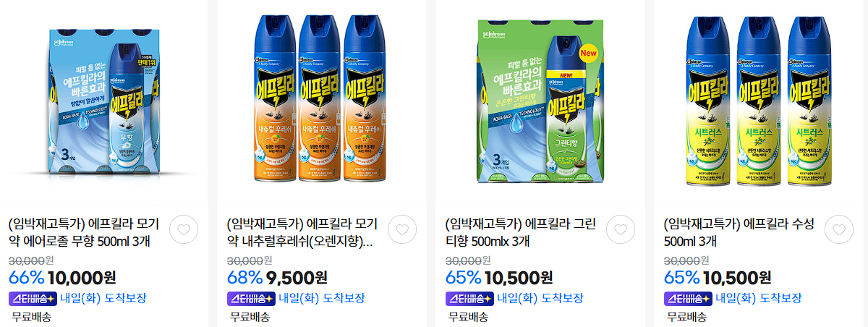This screenshot has width=868, height=327.
Task: Toggle wishlist heart for water-based 500ml product
Action: (x=839, y=230)
